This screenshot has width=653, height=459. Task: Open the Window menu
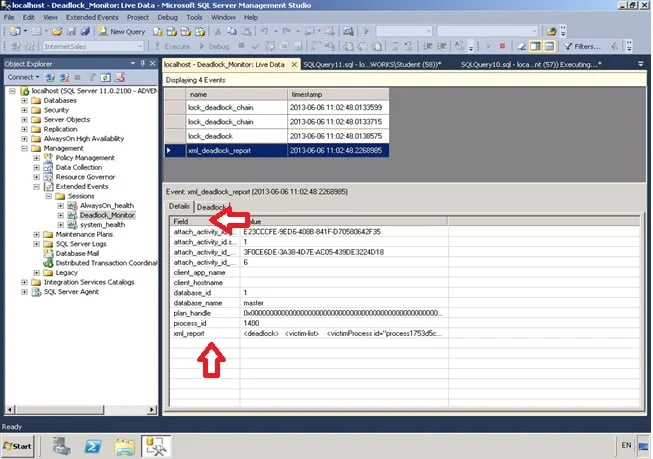[x=223, y=17]
